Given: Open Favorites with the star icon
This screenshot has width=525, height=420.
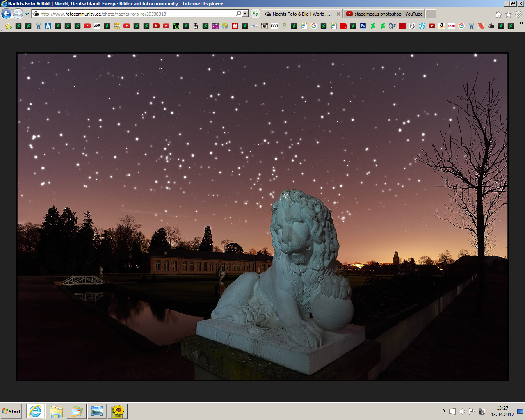Looking at the screenshot, I should [x=508, y=14].
